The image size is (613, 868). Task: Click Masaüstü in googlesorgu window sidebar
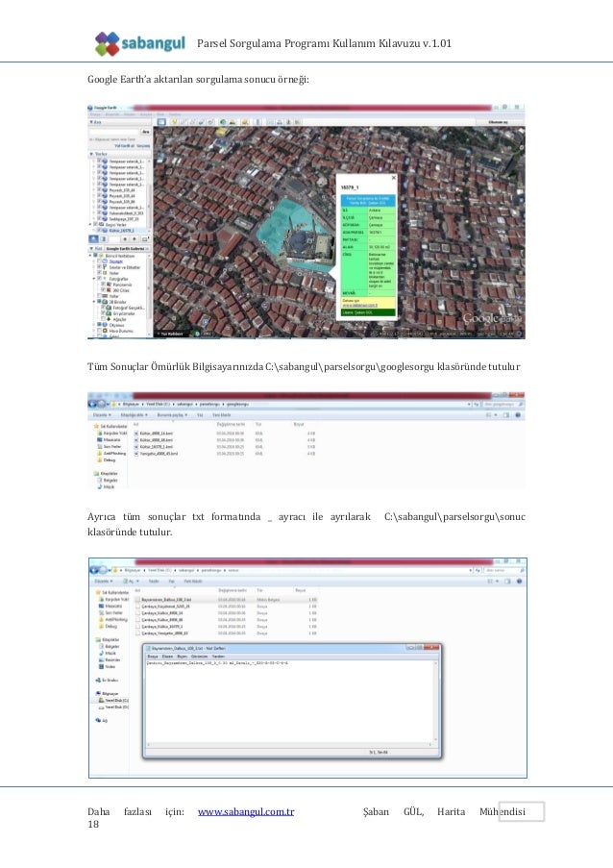[110, 439]
